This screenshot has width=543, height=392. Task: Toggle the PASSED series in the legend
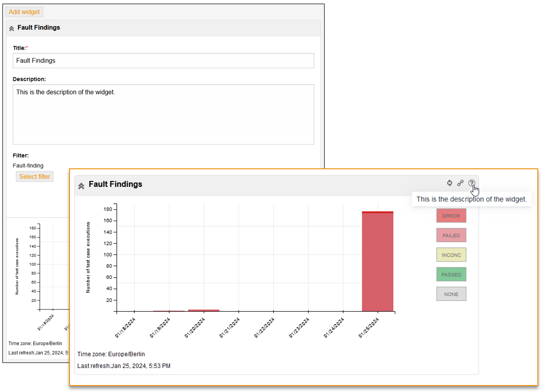[451, 274]
